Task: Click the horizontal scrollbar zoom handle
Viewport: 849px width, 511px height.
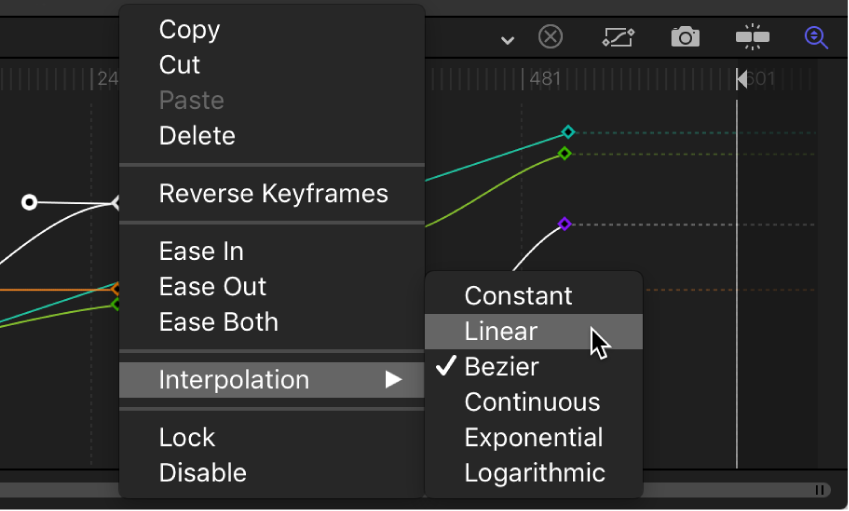Action: [820, 490]
